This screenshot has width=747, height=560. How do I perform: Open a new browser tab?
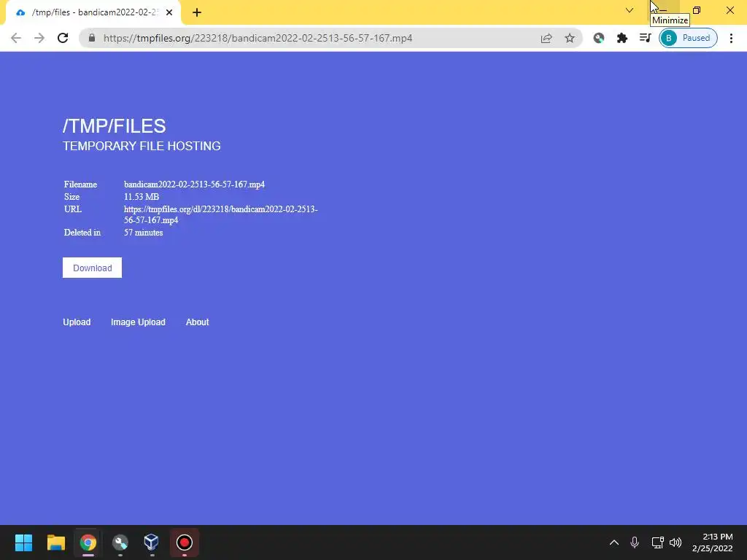tap(197, 12)
